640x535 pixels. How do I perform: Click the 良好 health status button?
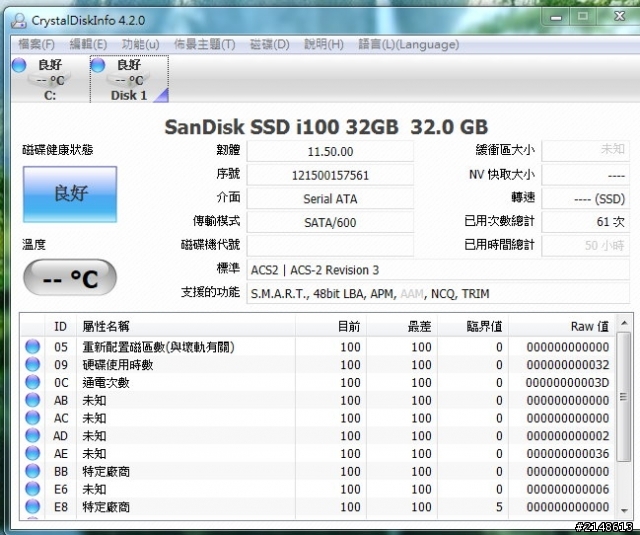click(x=70, y=194)
